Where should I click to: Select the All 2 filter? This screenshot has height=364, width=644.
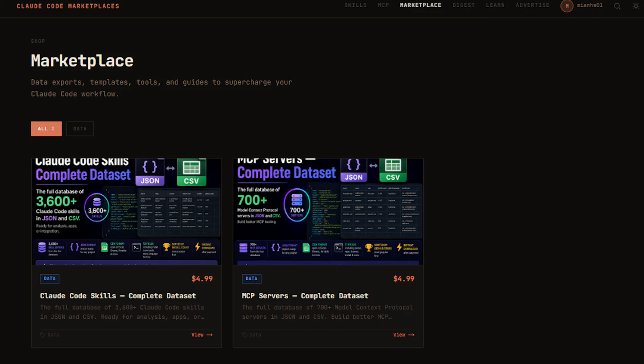(46, 129)
